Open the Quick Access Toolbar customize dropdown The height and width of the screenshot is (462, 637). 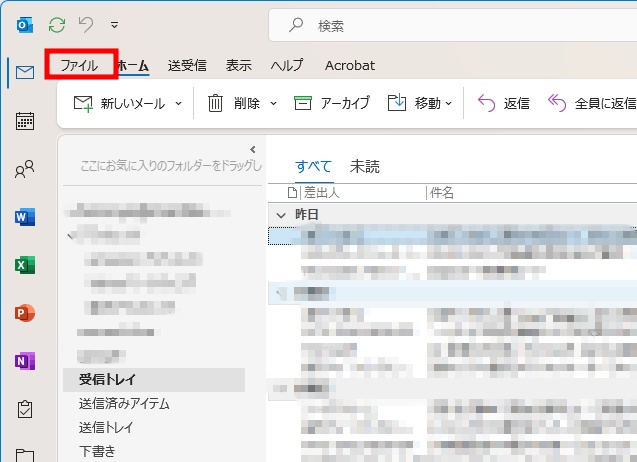pyautogui.click(x=114, y=25)
